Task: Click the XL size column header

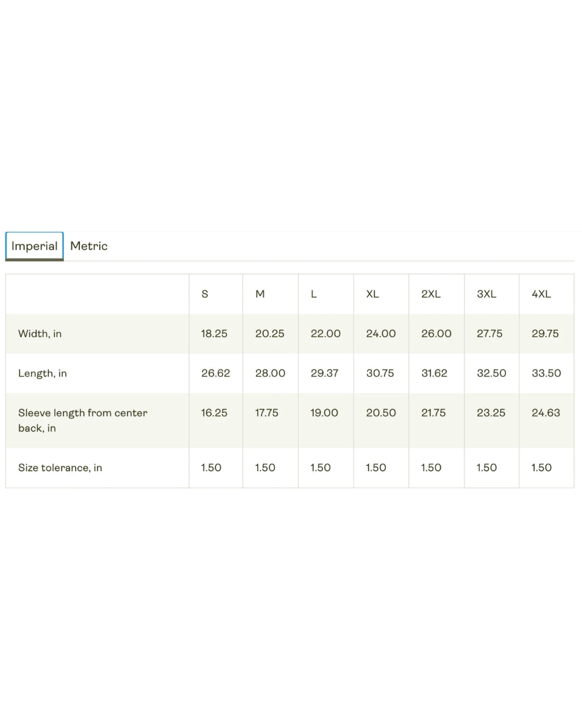Action: (x=372, y=294)
